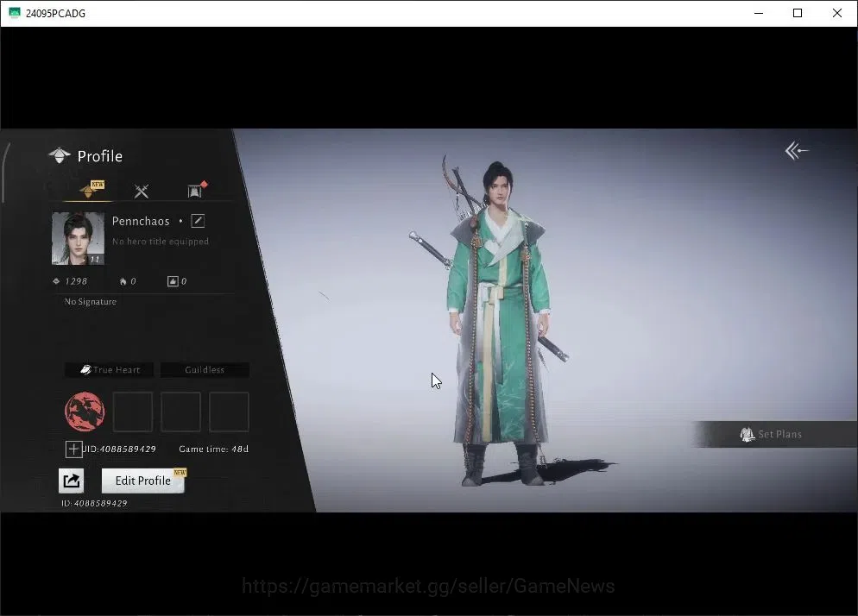Viewport: 858px width, 616px height.
Task: Open the banner tab with red dot
Action: [x=196, y=190]
